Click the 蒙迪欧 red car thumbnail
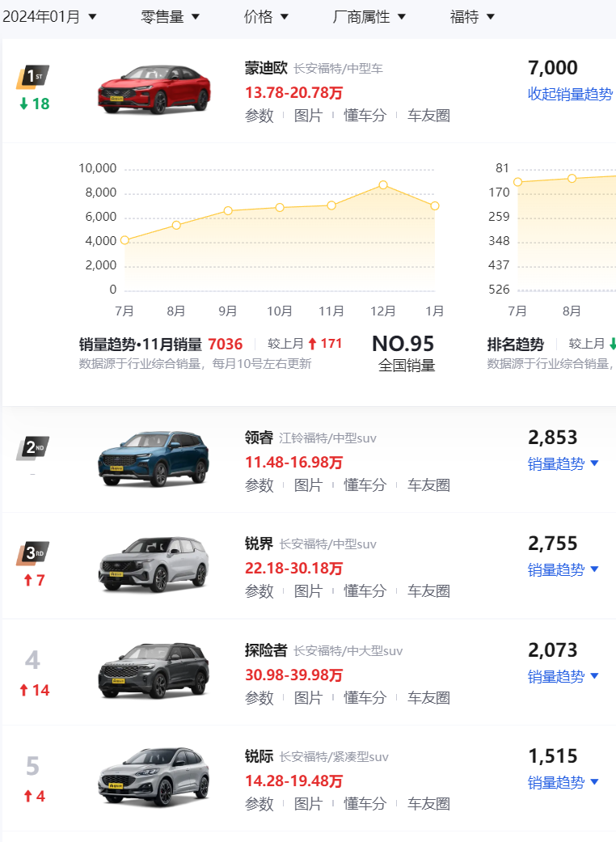Viewport: 616px width, 842px height. tap(154, 89)
